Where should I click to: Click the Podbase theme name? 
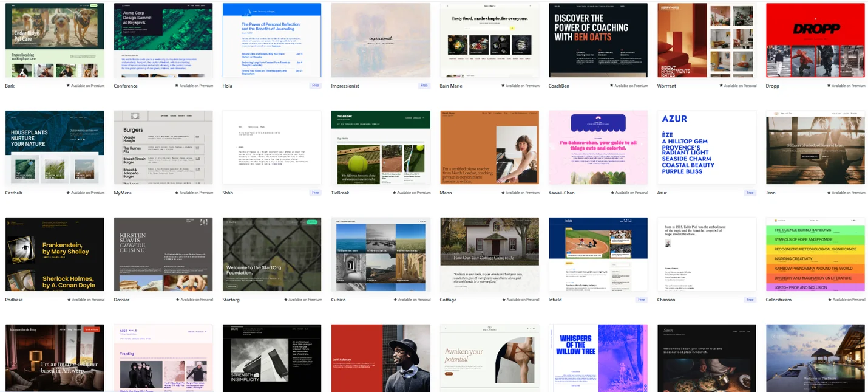15,300
